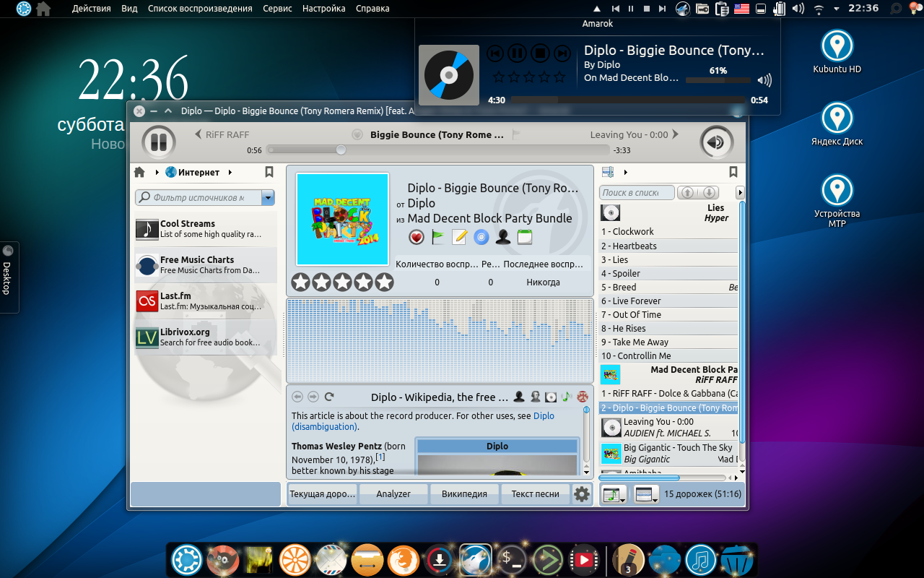924x578 pixels.
Task: Jump to previous search result in playlist
Action: pyautogui.click(x=687, y=192)
